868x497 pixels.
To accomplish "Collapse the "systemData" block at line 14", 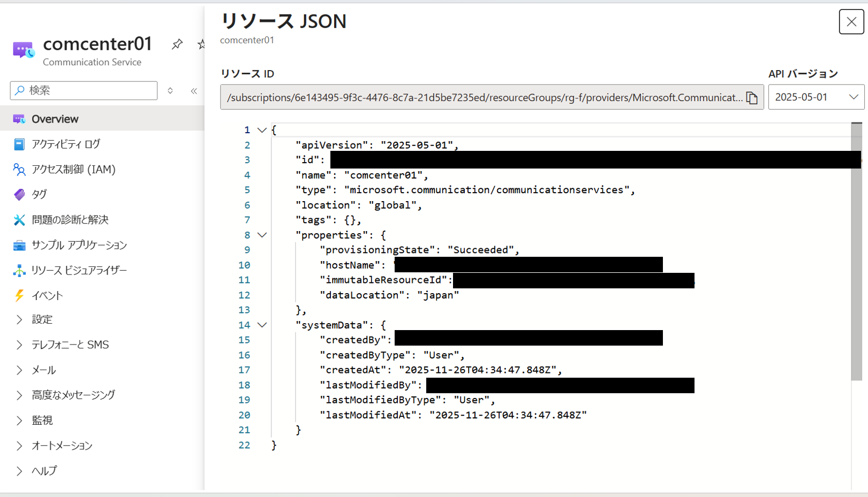I will 262,325.
